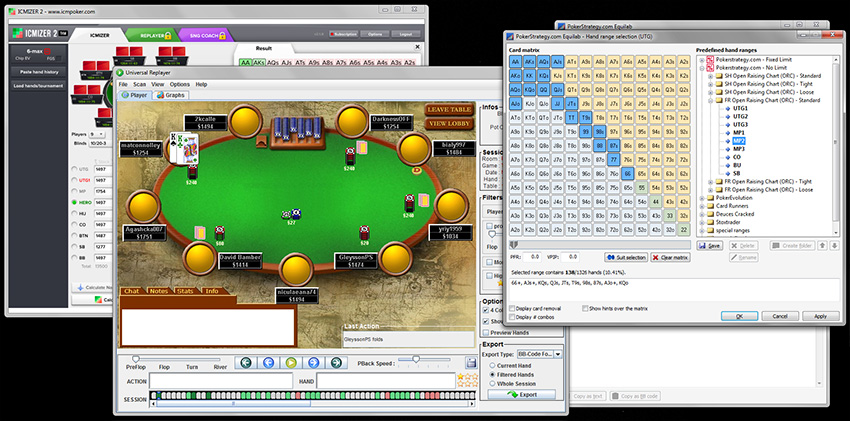Click the Delete button in Equilab
This screenshot has height=421, width=850.
coord(742,246)
